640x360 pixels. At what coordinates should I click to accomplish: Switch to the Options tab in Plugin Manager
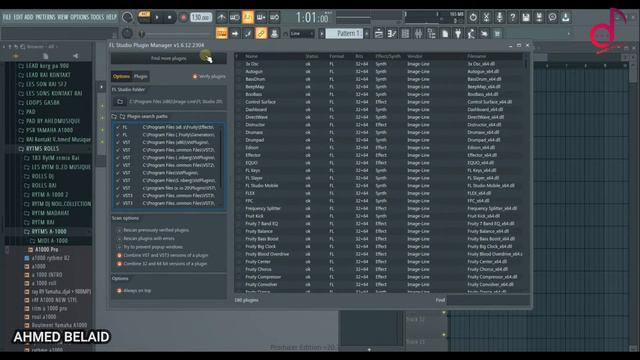121,76
